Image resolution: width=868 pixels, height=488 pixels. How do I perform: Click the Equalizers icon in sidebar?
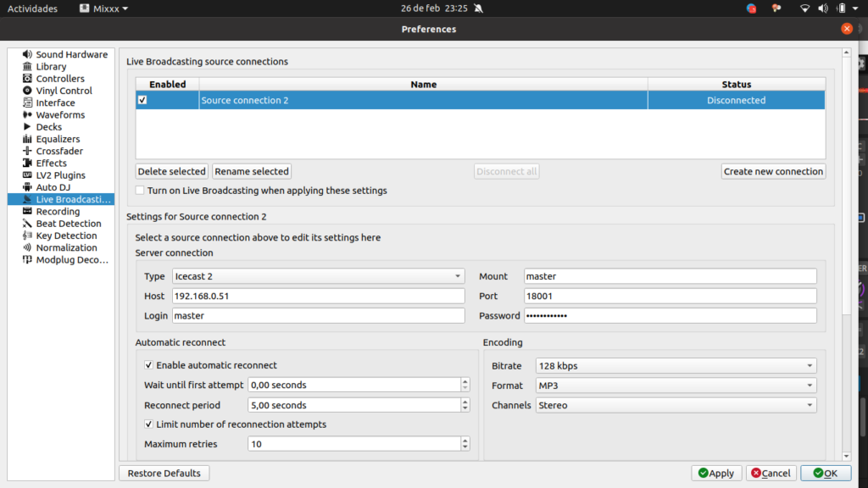pos(27,139)
